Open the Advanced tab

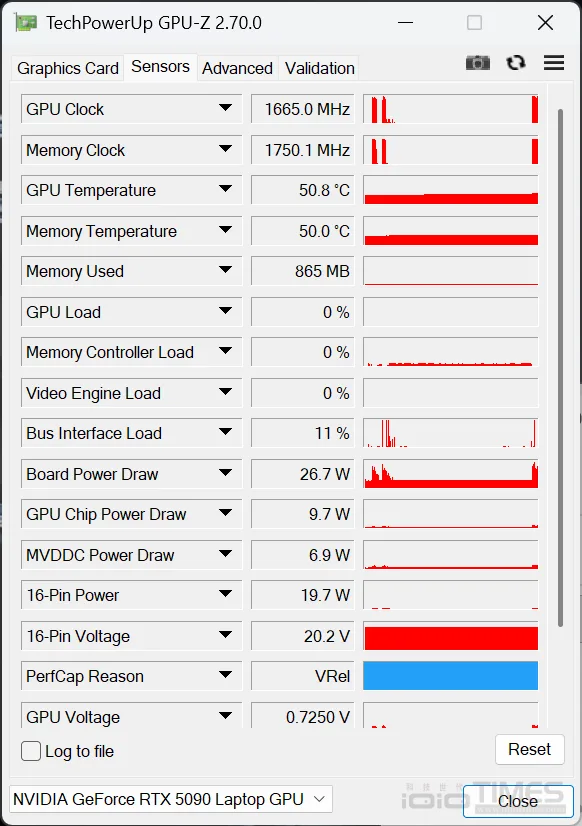[x=238, y=68]
